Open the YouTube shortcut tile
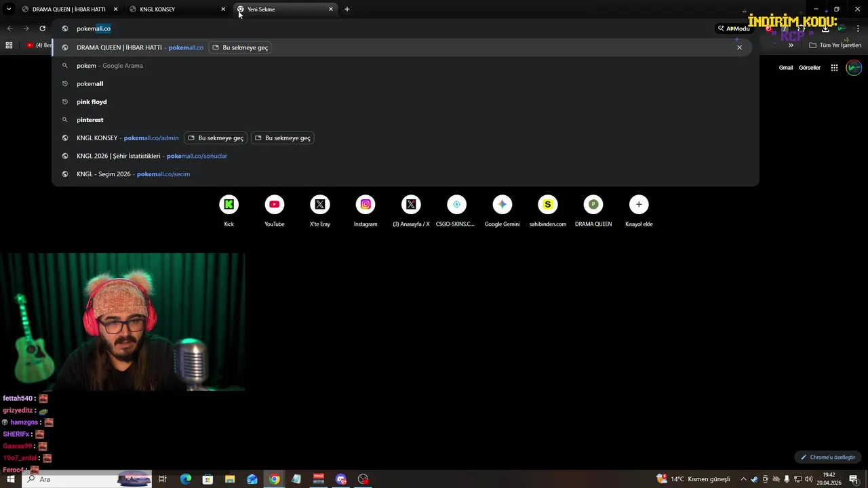Image resolution: width=868 pixels, height=488 pixels. [275, 211]
